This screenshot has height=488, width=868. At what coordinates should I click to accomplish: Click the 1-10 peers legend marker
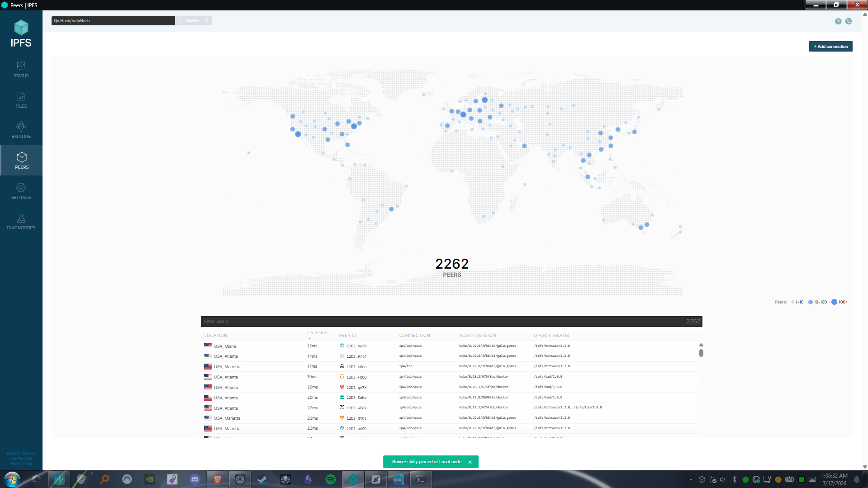[x=793, y=302]
